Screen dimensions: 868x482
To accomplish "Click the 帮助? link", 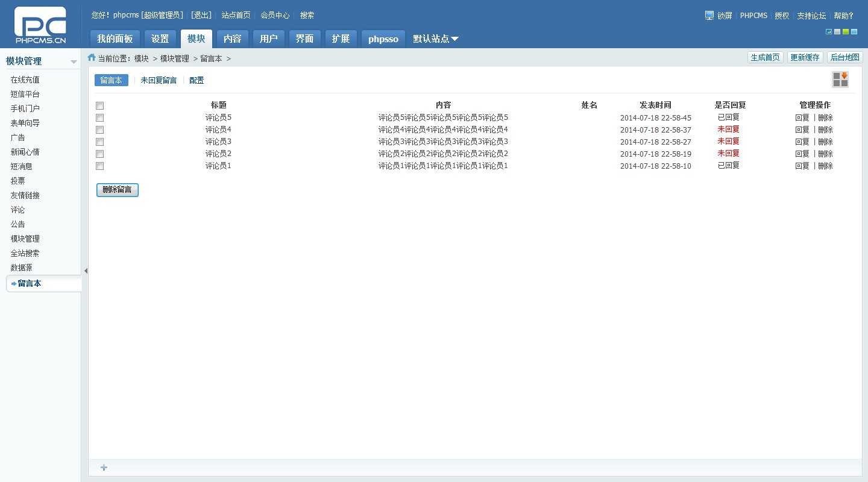I will click(844, 16).
